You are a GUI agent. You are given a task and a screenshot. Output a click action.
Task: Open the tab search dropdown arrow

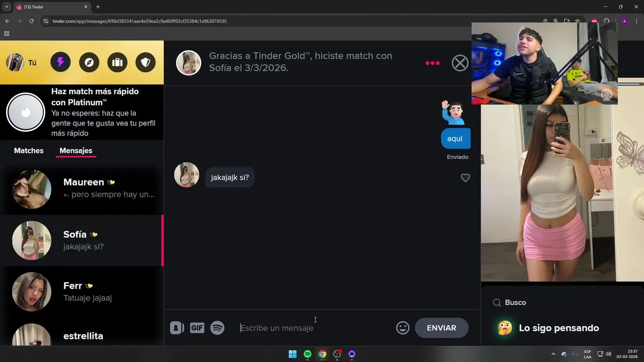tap(7, 7)
